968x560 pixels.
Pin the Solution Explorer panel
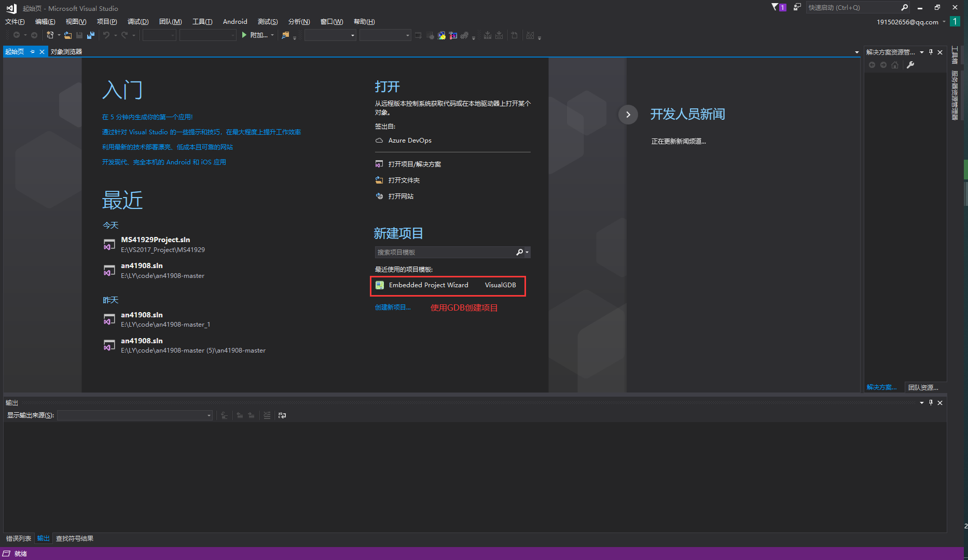[931, 52]
